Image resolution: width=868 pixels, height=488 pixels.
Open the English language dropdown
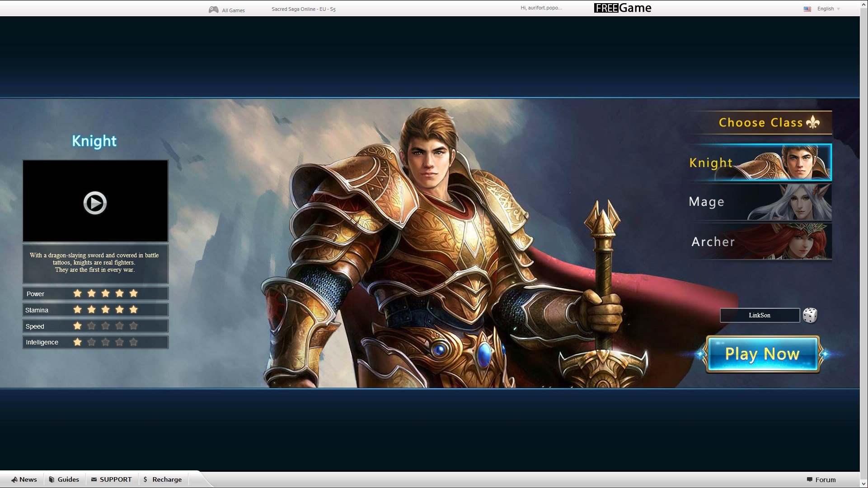click(828, 9)
